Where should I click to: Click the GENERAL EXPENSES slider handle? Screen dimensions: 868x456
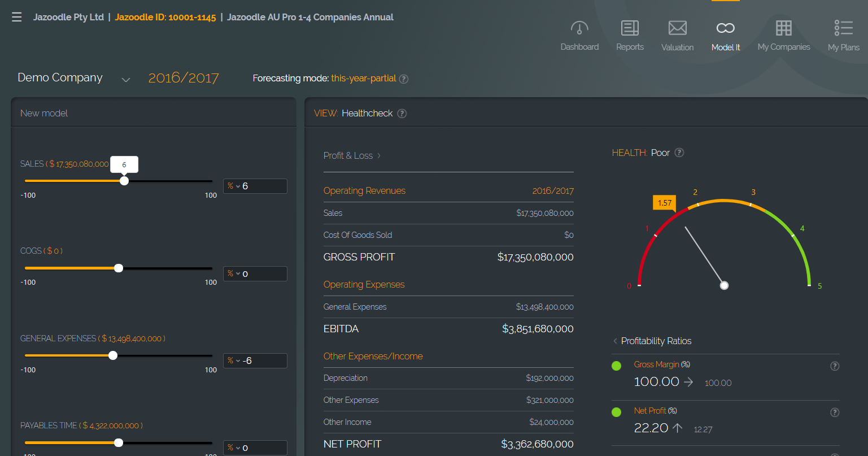[x=113, y=355]
